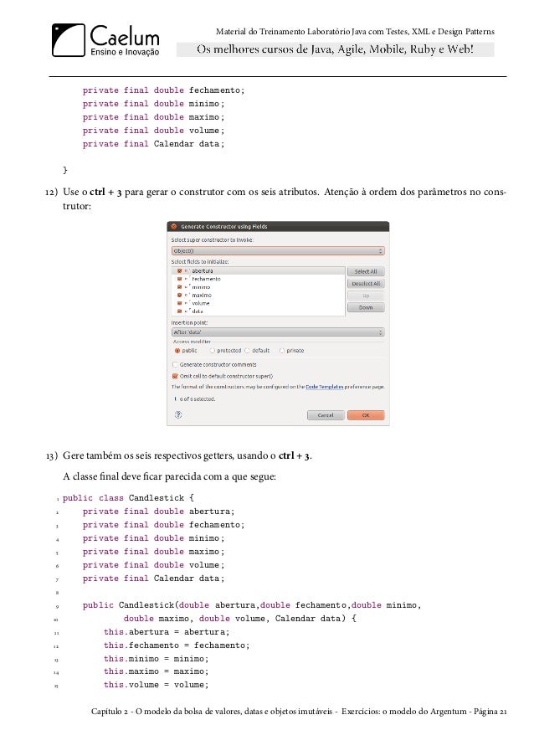Click the 'this.volume = volume;' code line
This screenshot has height=756, width=534.
pyautogui.click(x=157, y=685)
